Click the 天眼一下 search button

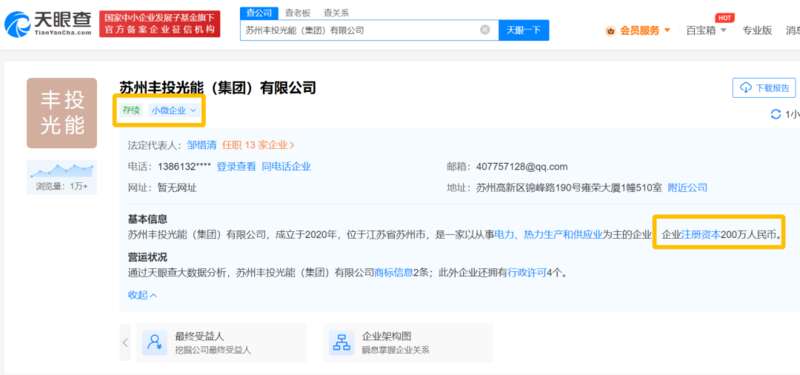pyautogui.click(x=523, y=30)
